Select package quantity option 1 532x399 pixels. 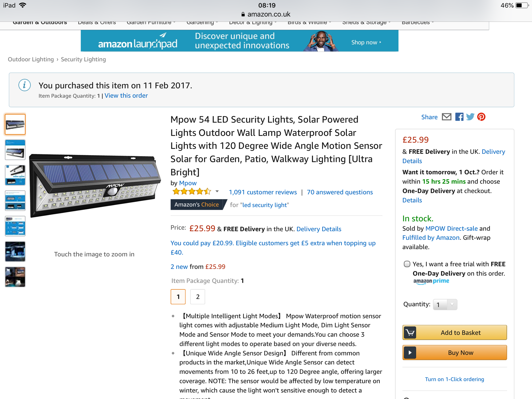tap(178, 297)
